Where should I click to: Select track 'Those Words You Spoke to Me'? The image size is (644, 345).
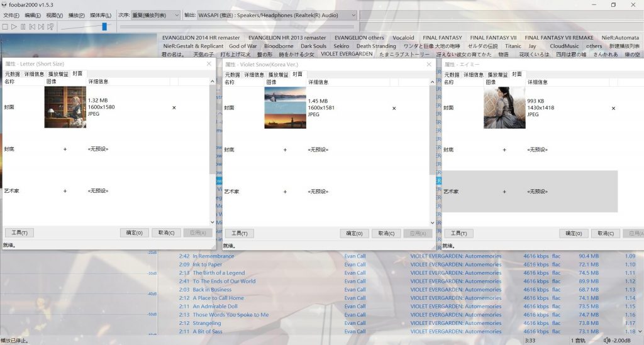[x=230, y=315]
